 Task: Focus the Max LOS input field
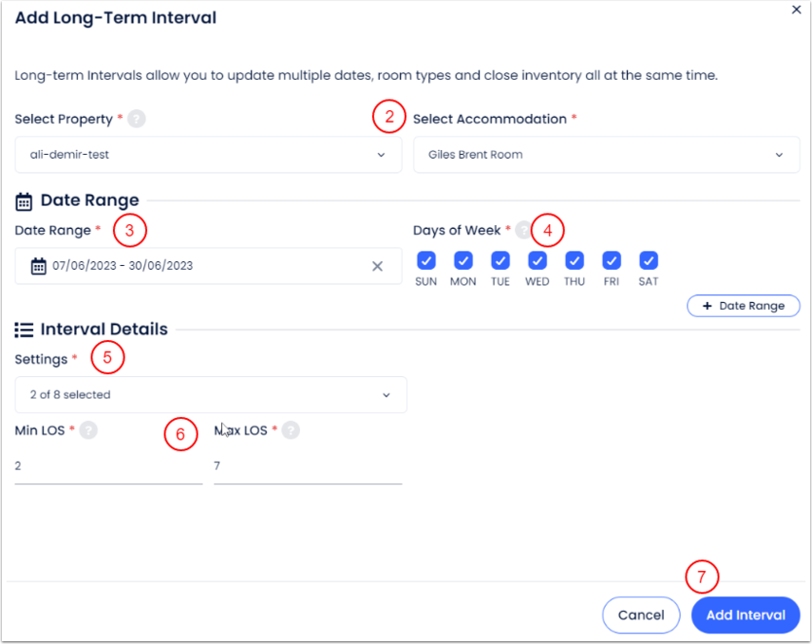pyautogui.click(x=308, y=466)
